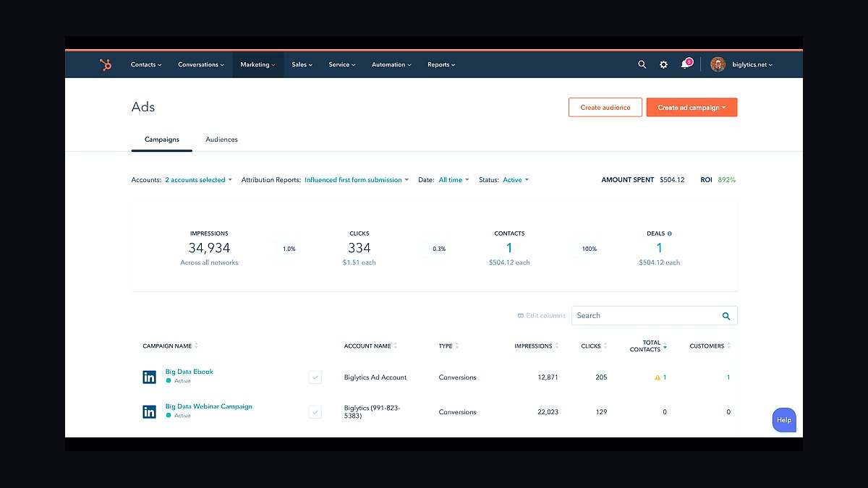Open the Attribution Reports filter dropdown
868x488 pixels.
(357, 180)
